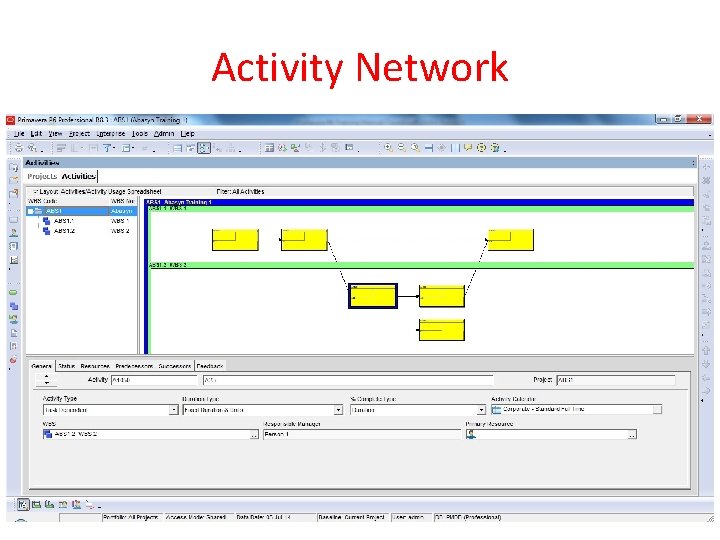The width and height of the screenshot is (720, 540).
Task: Switch to the Projects tab
Action: coord(42,176)
